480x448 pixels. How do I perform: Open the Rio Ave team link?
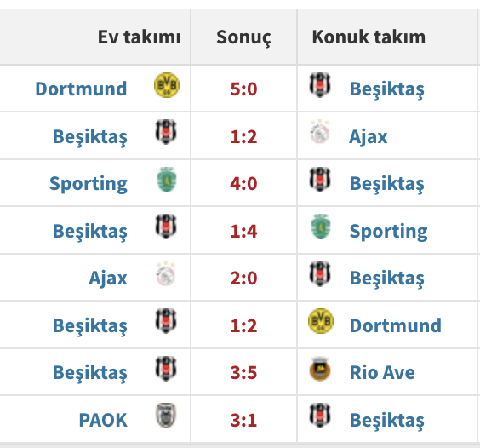pos(382,372)
